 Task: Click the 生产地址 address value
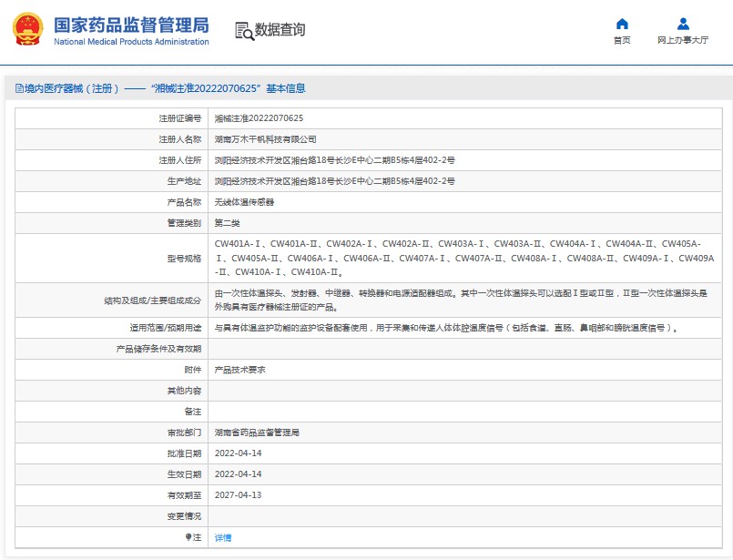click(335, 181)
